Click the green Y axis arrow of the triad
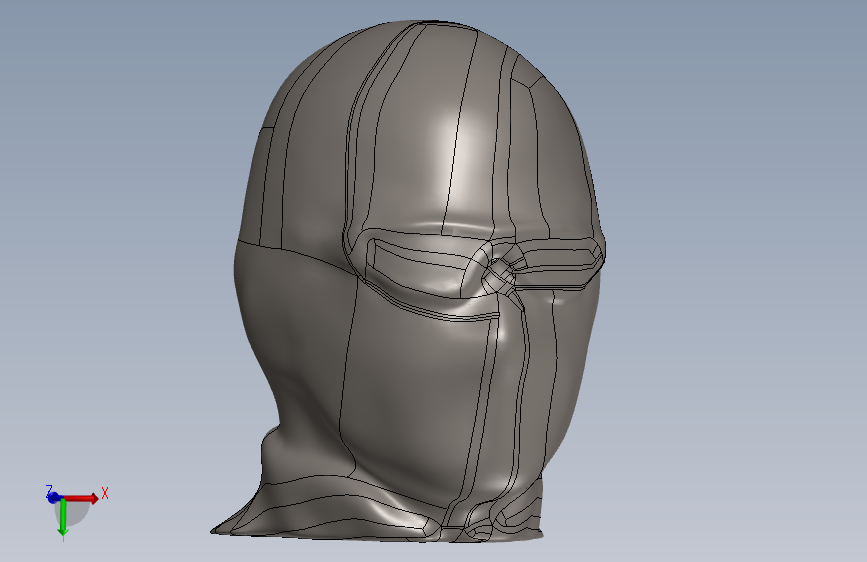The image size is (867, 562). click(63, 518)
